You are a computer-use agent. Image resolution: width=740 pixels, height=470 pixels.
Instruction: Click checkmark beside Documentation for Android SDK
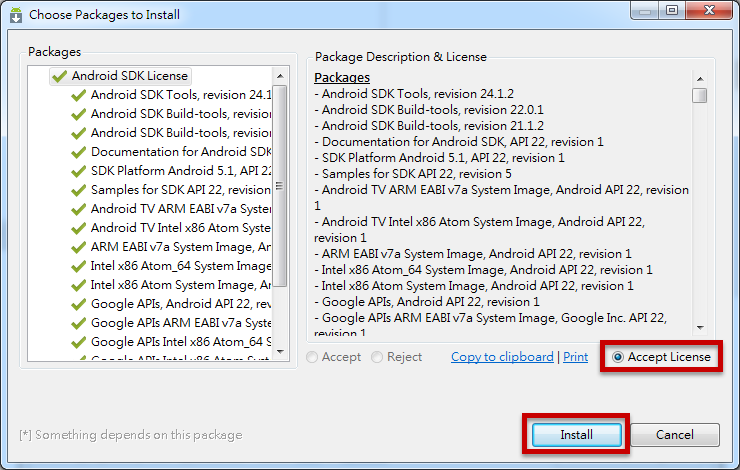(x=78, y=152)
